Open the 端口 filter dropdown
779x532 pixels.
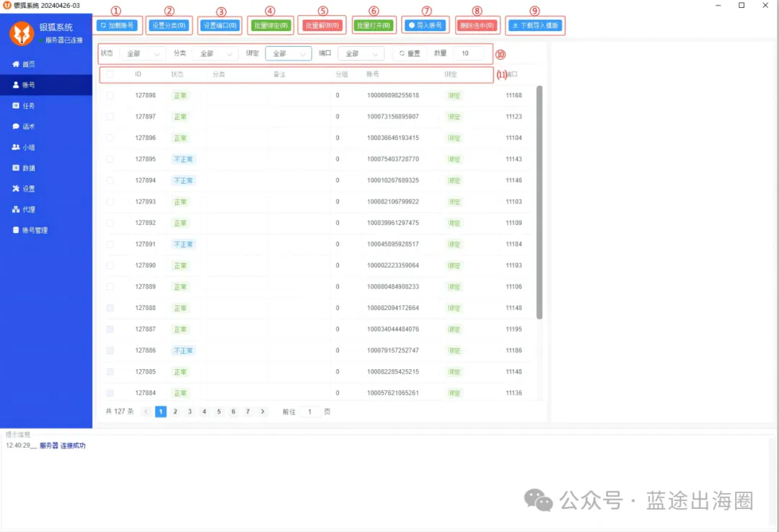point(361,53)
